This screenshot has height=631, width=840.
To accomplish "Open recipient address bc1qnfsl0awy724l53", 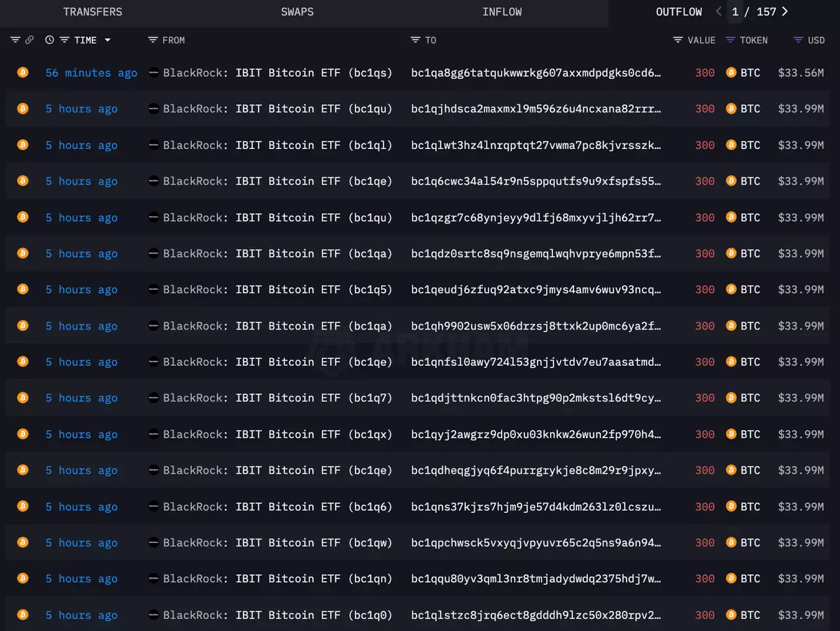I will click(536, 362).
